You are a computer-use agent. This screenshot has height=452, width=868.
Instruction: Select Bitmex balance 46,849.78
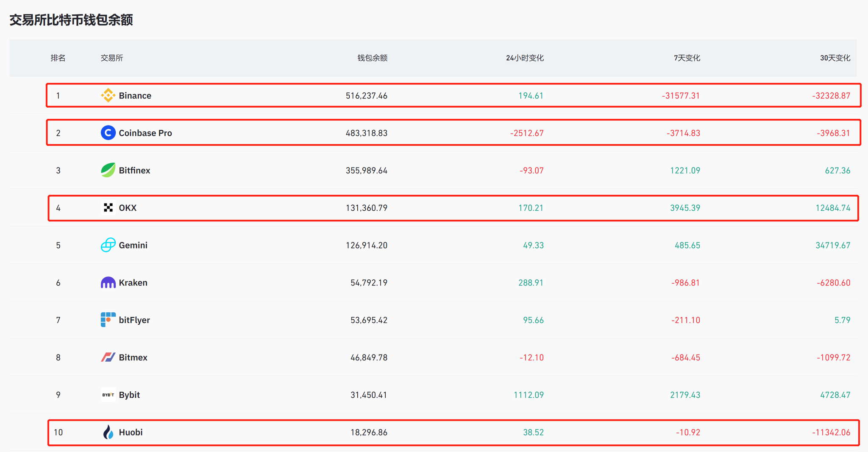pyautogui.click(x=369, y=357)
